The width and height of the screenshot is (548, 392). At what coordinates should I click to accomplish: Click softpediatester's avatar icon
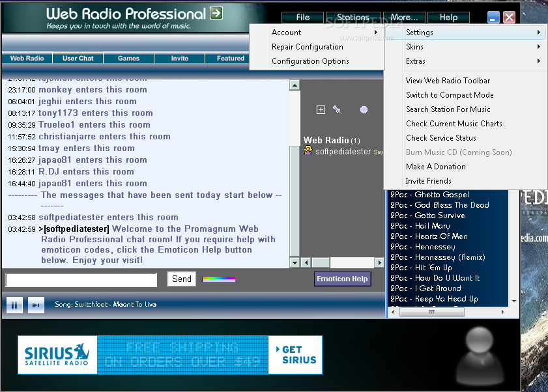pyautogui.click(x=308, y=150)
